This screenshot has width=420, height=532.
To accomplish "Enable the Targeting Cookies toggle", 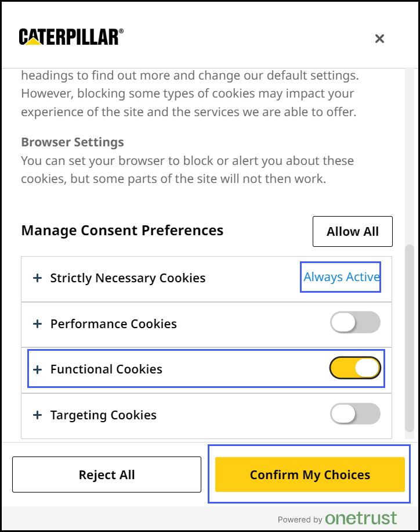I will 355,414.
